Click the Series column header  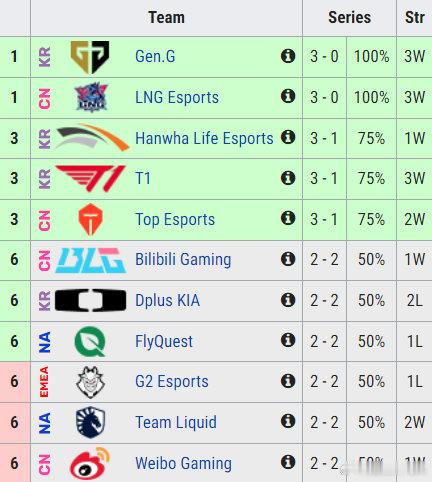click(x=349, y=17)
